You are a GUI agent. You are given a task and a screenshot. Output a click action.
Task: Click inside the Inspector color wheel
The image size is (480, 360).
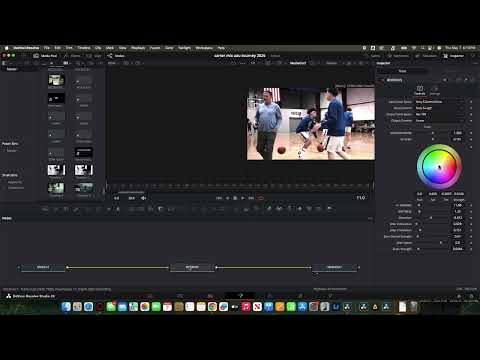[439, 166]
